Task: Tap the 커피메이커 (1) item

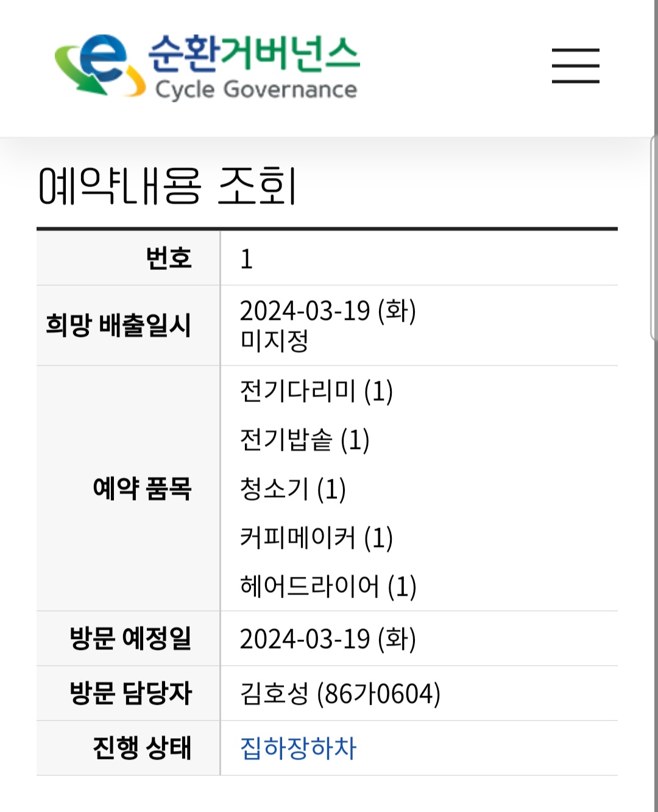Action: [x=316, y=538]
